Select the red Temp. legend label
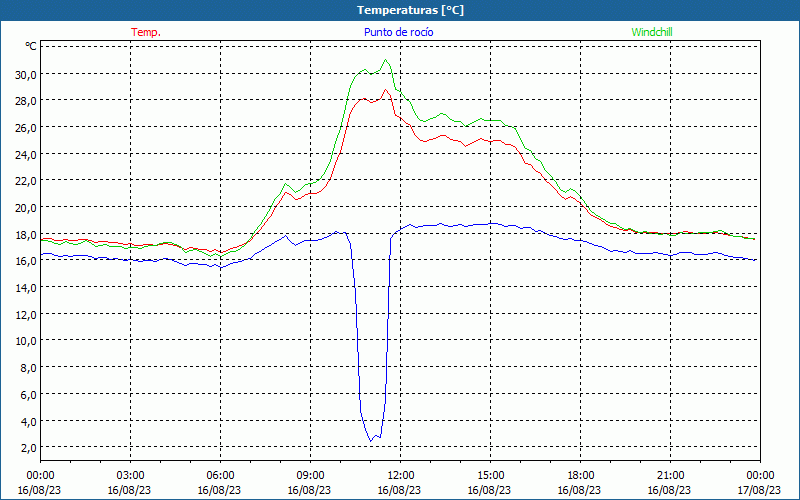The image size is (800, 500). [146, 32]
